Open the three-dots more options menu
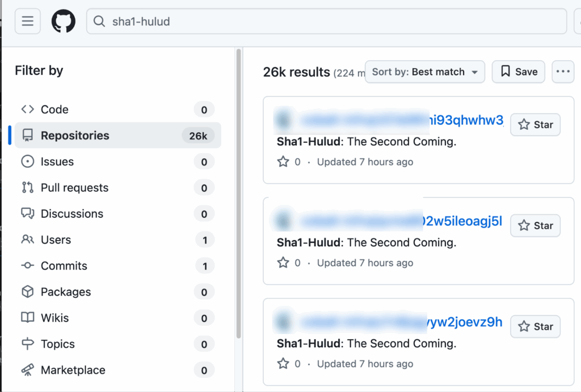 (x=563, y=71)
